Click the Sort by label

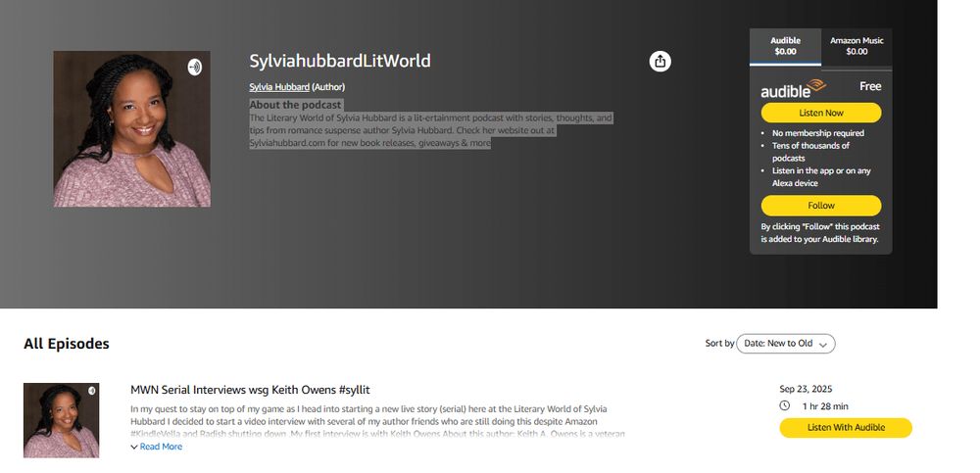tap(719, 343)
